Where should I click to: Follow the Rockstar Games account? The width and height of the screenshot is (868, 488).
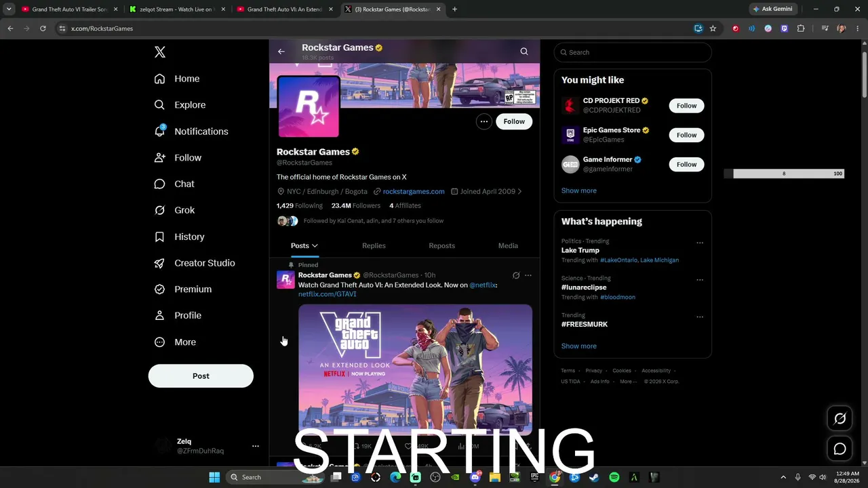pyautogui.click(x=514, y=121)
